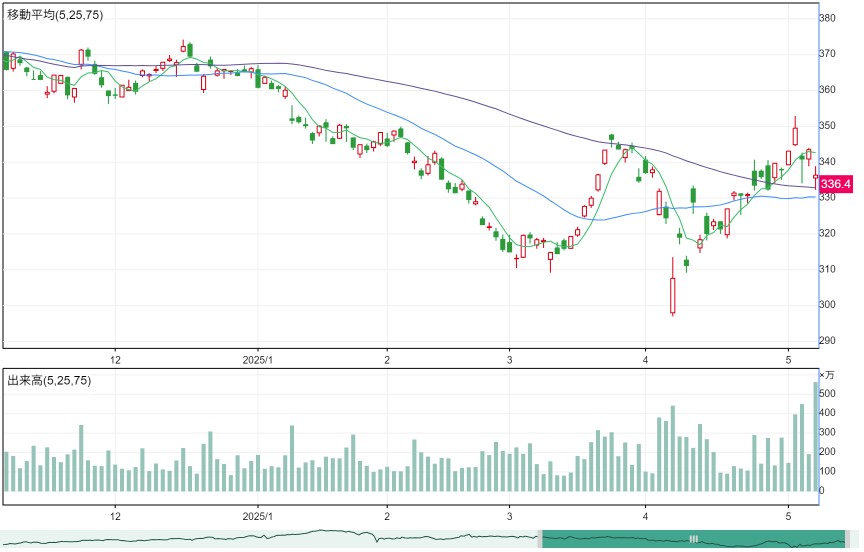Click the left handle of the range selector
Screen dimensions: 864x552
(x=540, y=539)
